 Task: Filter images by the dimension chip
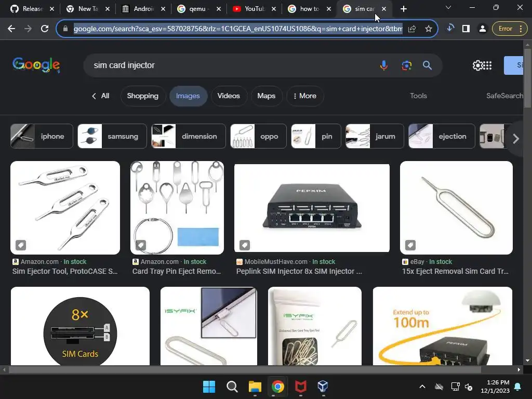pos(188,137)
